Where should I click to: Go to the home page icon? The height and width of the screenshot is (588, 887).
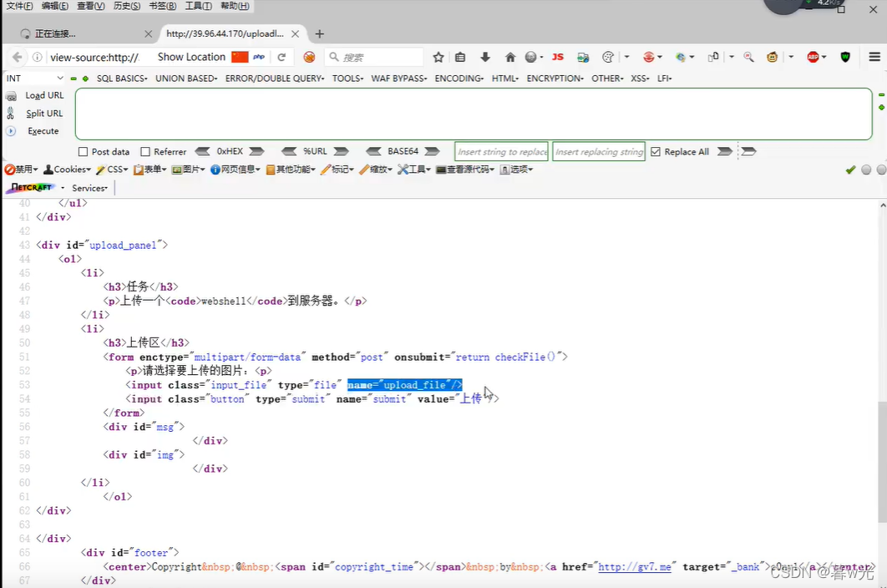(x=510, y=57)
